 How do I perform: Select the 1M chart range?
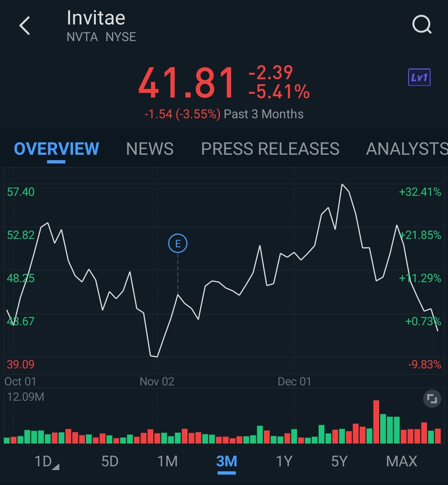(x=168, y=461)
